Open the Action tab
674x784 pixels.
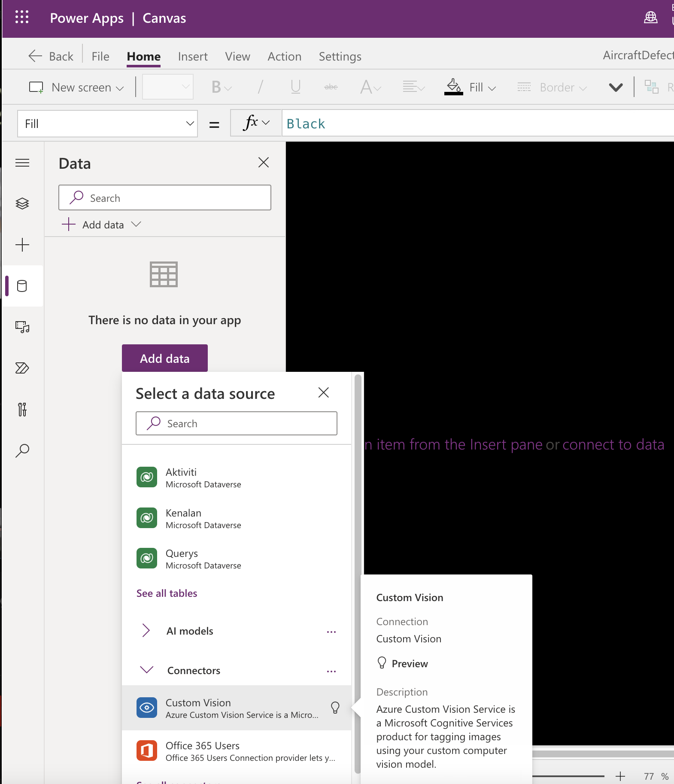[284, 56]
